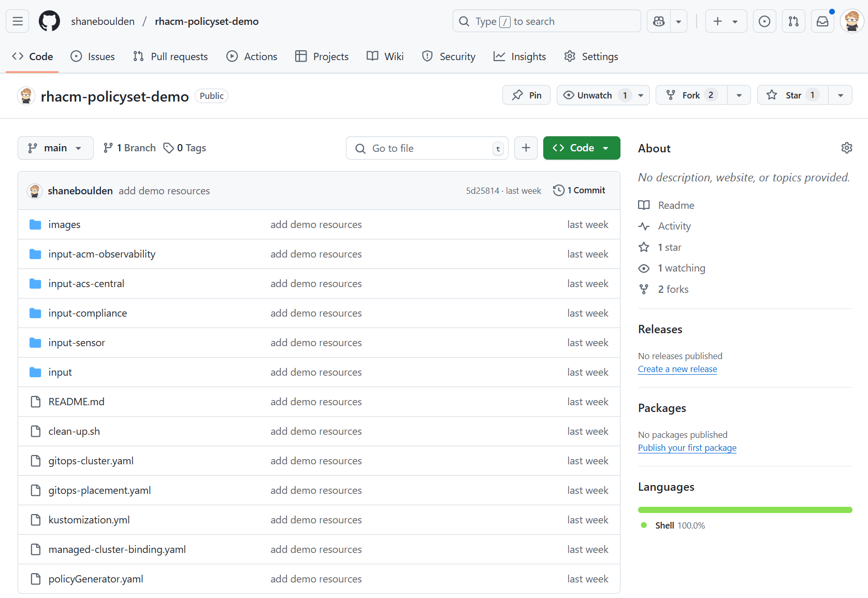The height and width of the screenshot is (598, 868).
Task: Edit repository details gear in About
Action: point(847,148)
